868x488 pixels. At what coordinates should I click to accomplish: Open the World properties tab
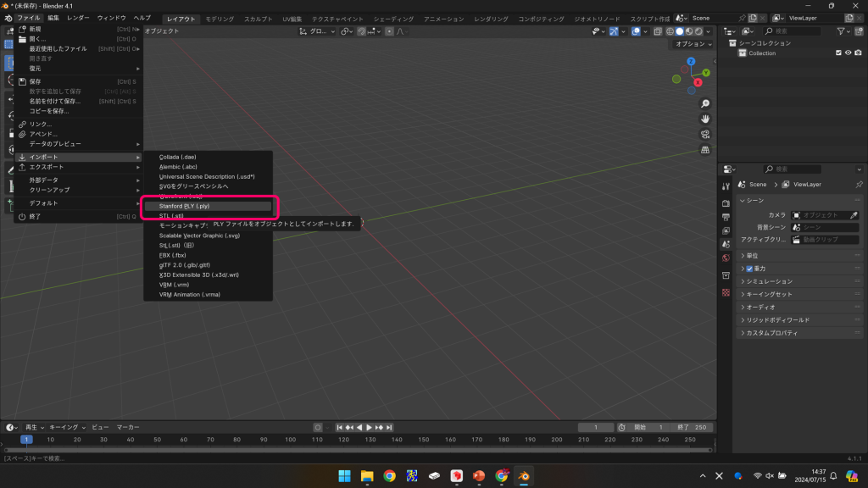pos(726,258)
